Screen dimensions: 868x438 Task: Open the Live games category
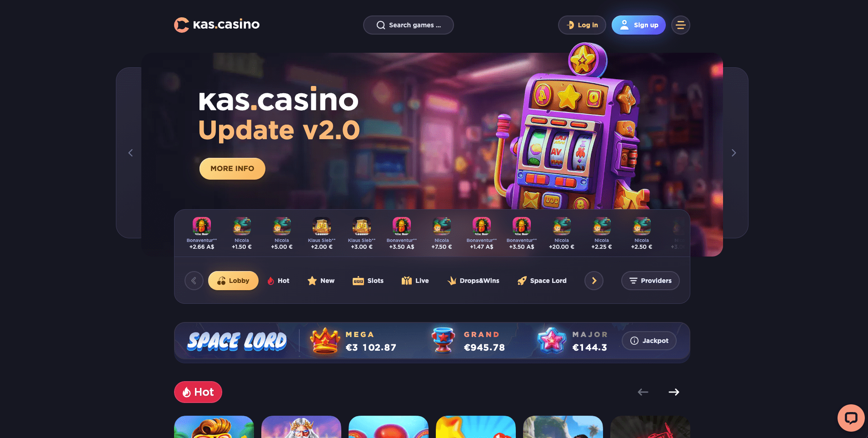coord(415,281)
